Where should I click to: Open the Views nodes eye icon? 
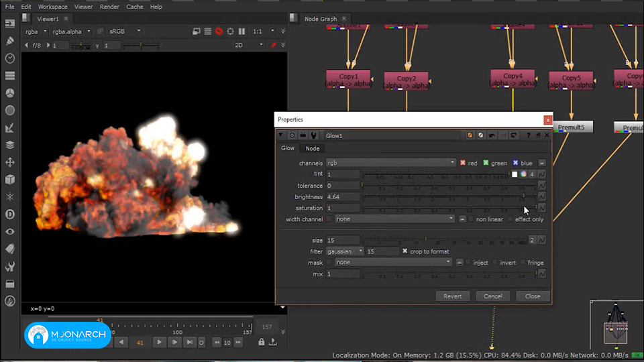coord(10,231)
